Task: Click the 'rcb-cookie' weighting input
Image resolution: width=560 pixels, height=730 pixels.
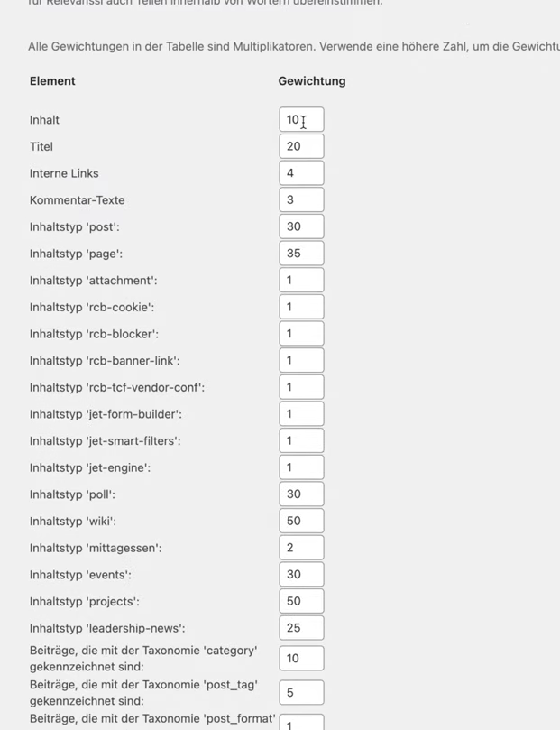Action: (302, 306)
